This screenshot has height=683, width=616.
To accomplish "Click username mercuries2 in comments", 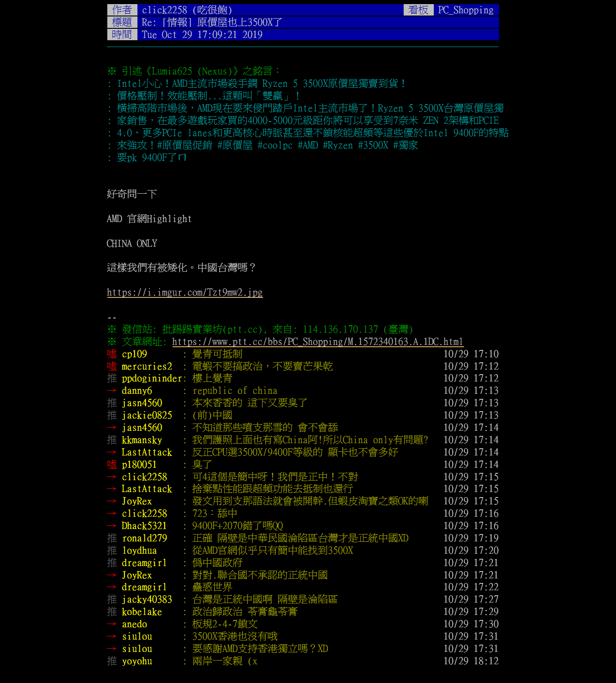I will tap(147, 366).
